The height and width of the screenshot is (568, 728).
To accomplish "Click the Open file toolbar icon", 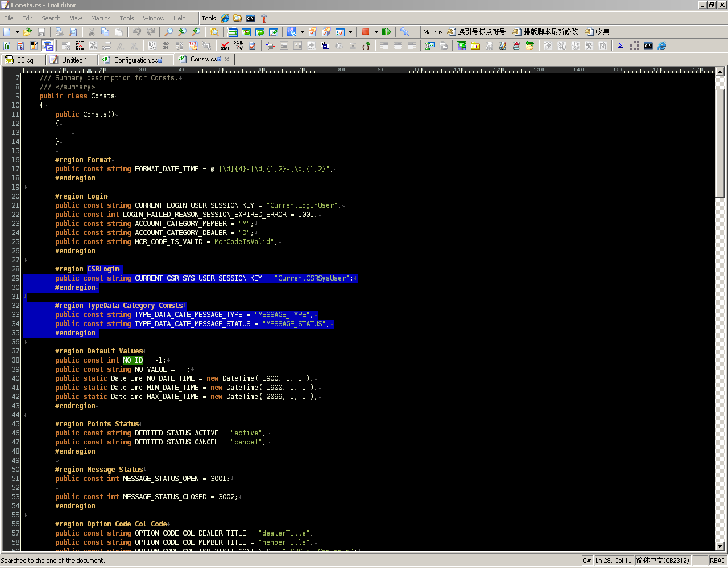I will pos(27,32).
